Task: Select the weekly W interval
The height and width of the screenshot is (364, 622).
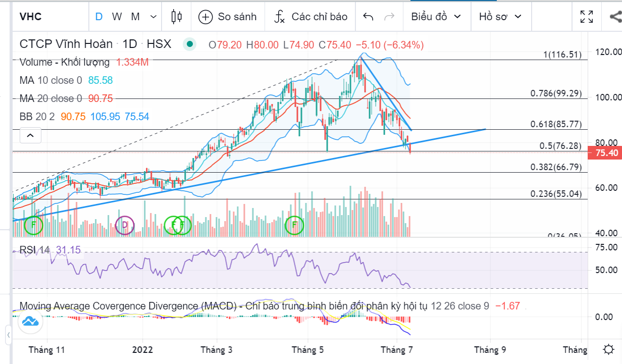Action: point(117,17)
